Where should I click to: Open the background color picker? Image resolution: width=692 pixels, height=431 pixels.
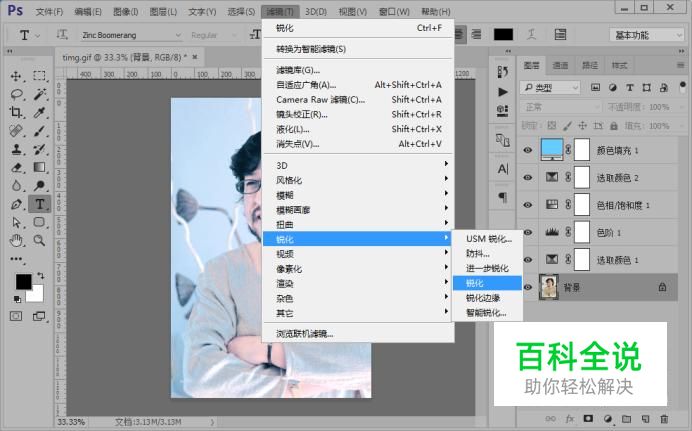tap(37, 295)
